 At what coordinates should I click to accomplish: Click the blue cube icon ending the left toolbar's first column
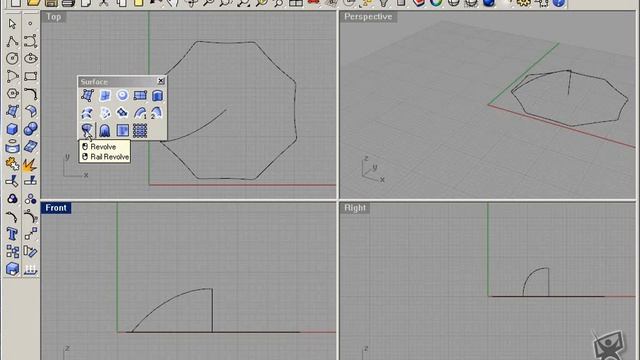point(12,269)
